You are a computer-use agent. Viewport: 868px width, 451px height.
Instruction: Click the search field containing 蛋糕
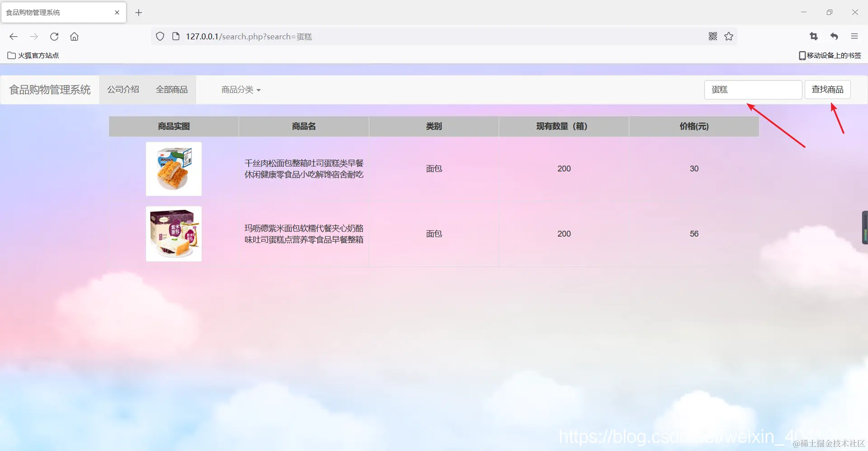point(753,90)
